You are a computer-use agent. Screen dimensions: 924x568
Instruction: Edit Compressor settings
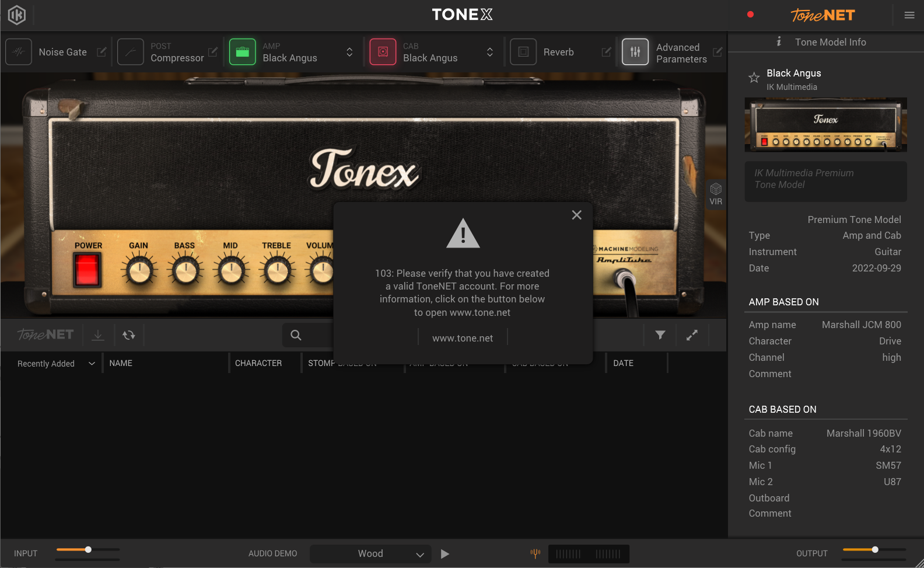(x=213, y=52)
